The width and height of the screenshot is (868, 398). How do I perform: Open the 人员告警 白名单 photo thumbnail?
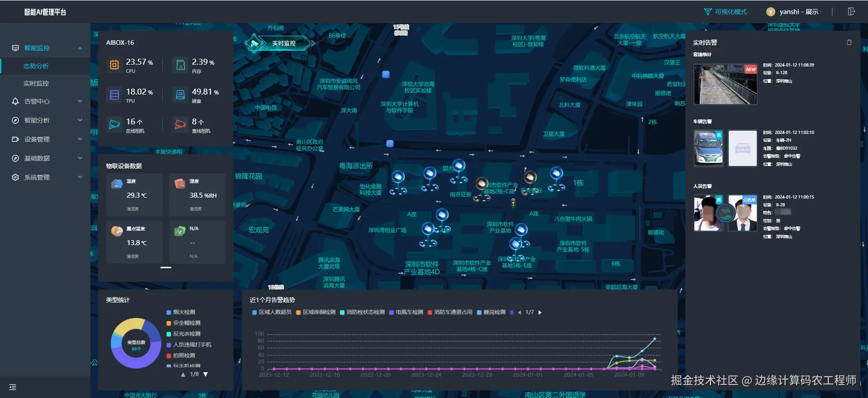742,213
